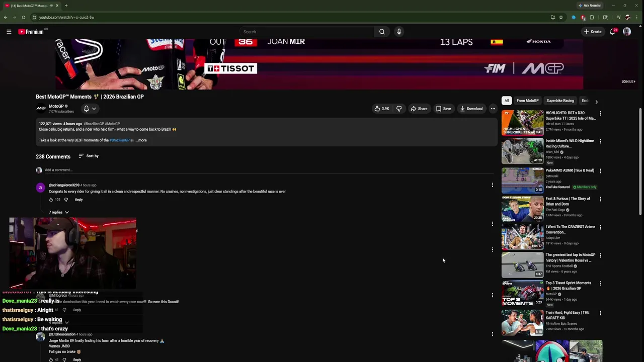Open Top 3 Tissot Sprint Moments title
Viewport: 644px width, 362px height.
569,286
